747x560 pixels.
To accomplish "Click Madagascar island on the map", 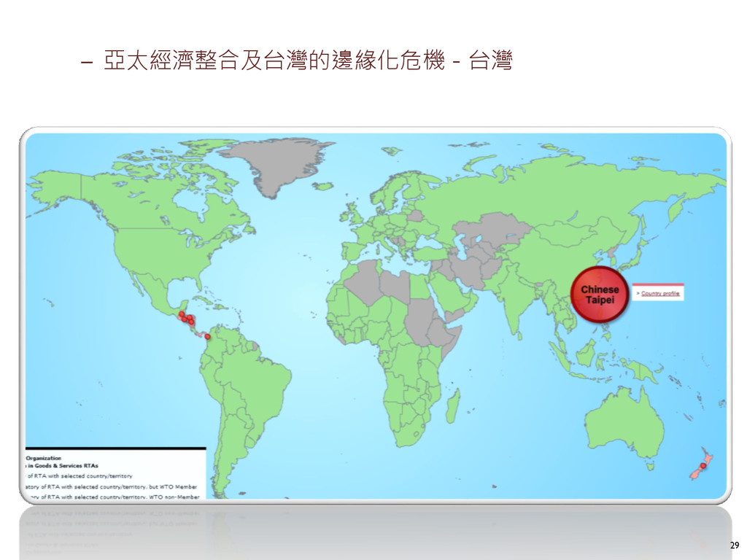I will 453,406.
